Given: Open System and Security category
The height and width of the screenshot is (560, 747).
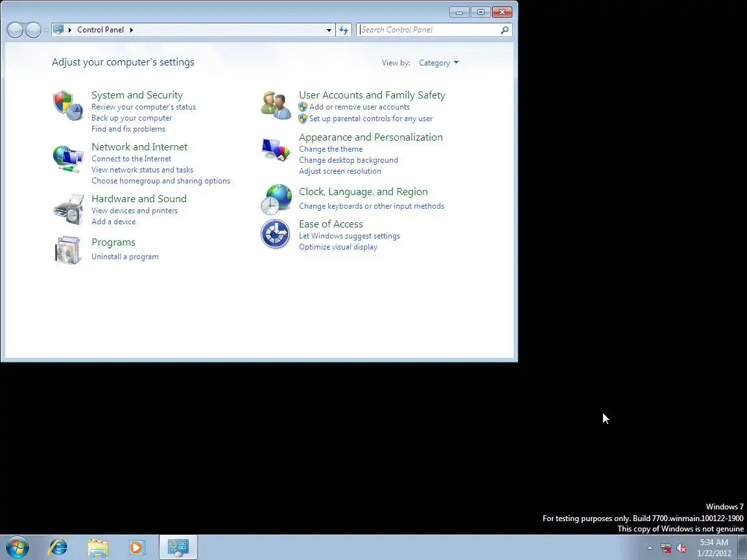Looking at the screenshot, I should tap(137, 95).
